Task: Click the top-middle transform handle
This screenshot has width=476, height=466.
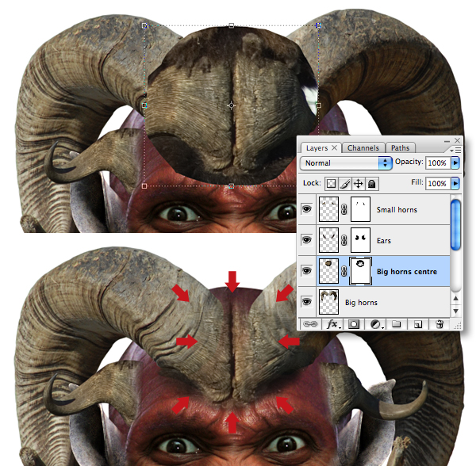Action: tap(232, 25)
